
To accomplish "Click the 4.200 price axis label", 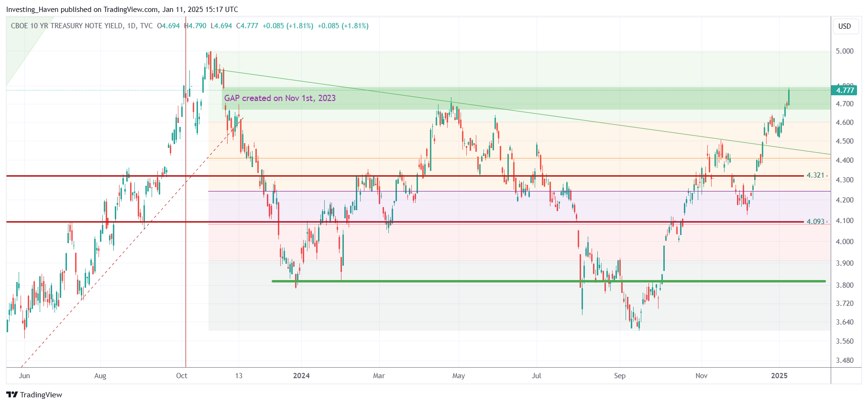I will [x=845, y=200].
